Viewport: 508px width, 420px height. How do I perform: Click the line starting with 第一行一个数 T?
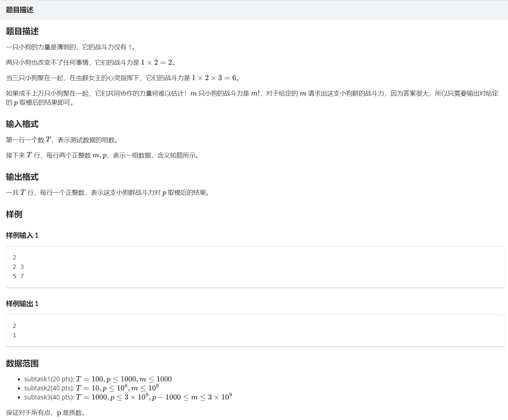click(62, 140)
